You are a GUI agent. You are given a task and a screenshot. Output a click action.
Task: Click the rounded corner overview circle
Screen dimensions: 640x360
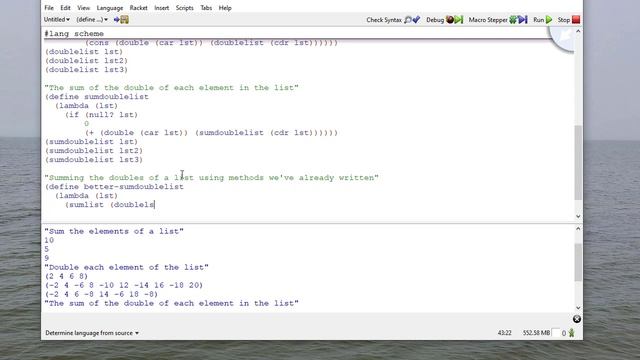pyautogui.click(x=562, y=39)
